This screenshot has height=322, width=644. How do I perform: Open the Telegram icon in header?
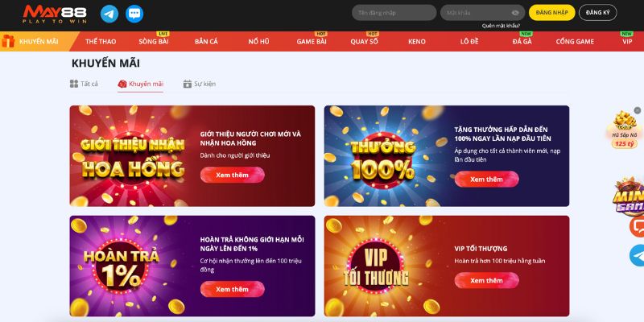point(109,14)
